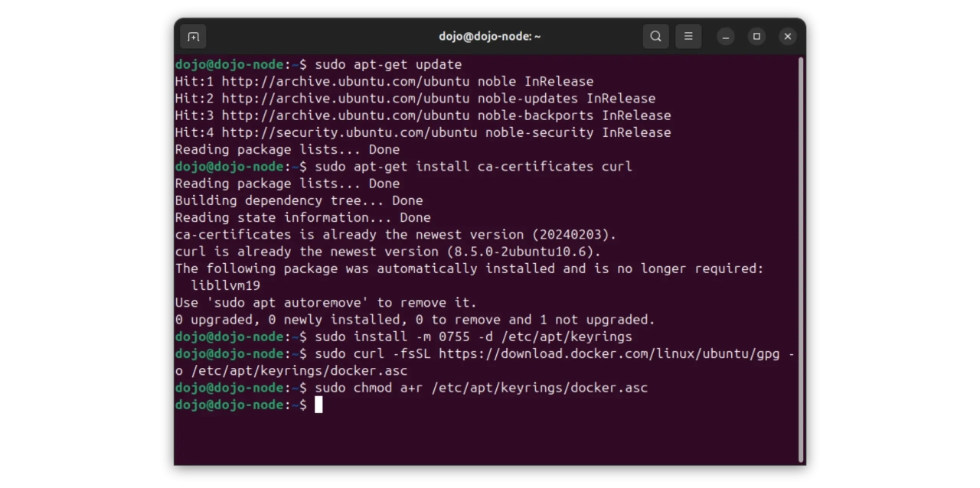Click the wrapped docker.asc output path
Image resolution: width=980 pixels, height=488 pixels.
pos(299,371)
